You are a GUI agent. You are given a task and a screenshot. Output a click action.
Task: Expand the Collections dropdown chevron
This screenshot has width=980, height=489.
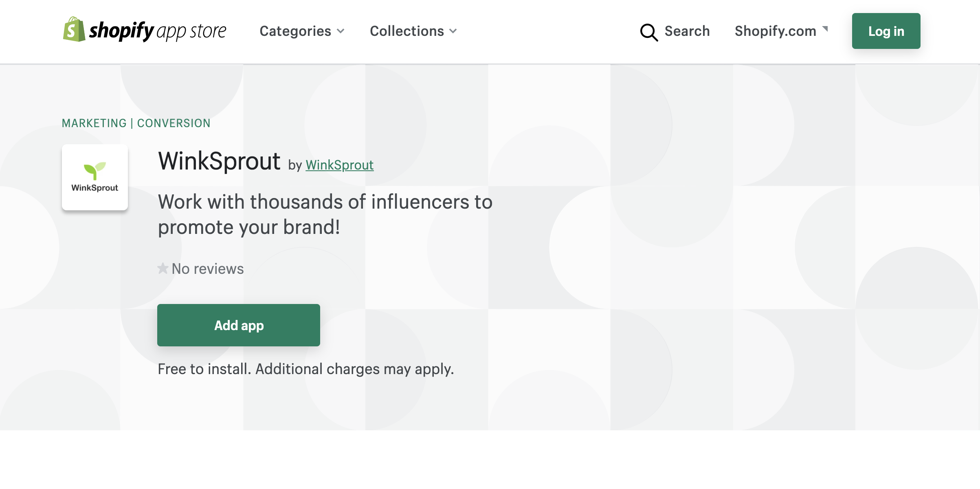453,31
